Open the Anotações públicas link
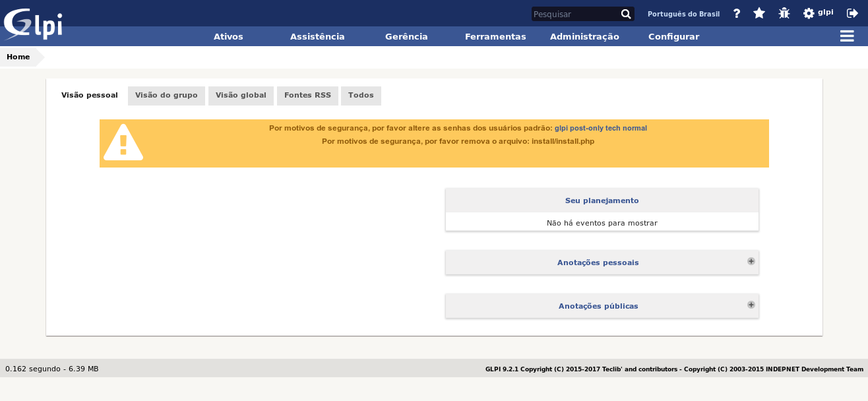The height and width of the screenshot is (401, 868). click(598, 306)
